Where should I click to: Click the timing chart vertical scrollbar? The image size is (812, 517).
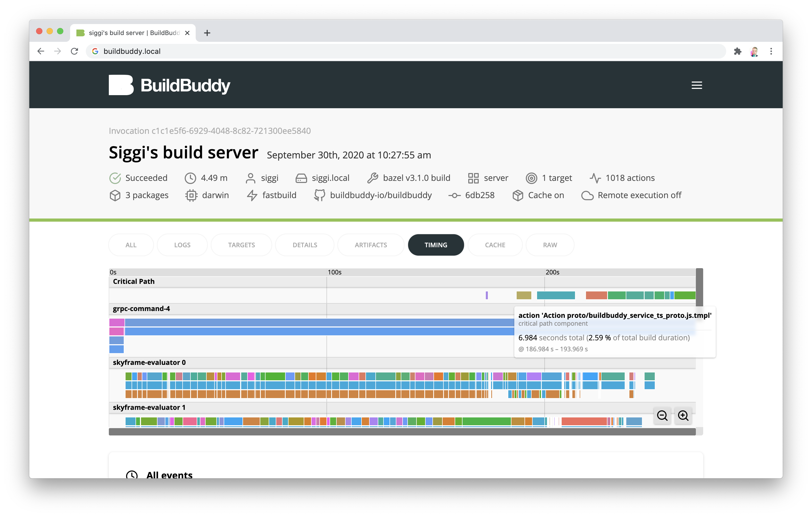(699, 287)
